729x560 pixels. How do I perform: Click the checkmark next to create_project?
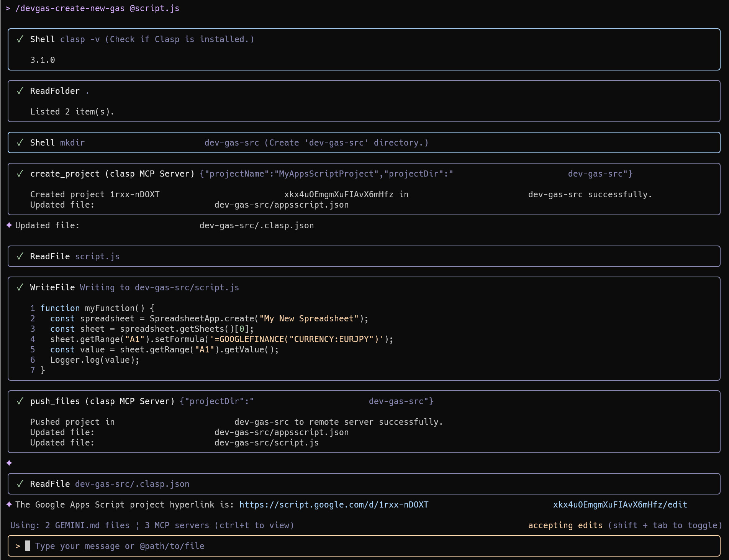pyautogui.click(x=20, y=174)
